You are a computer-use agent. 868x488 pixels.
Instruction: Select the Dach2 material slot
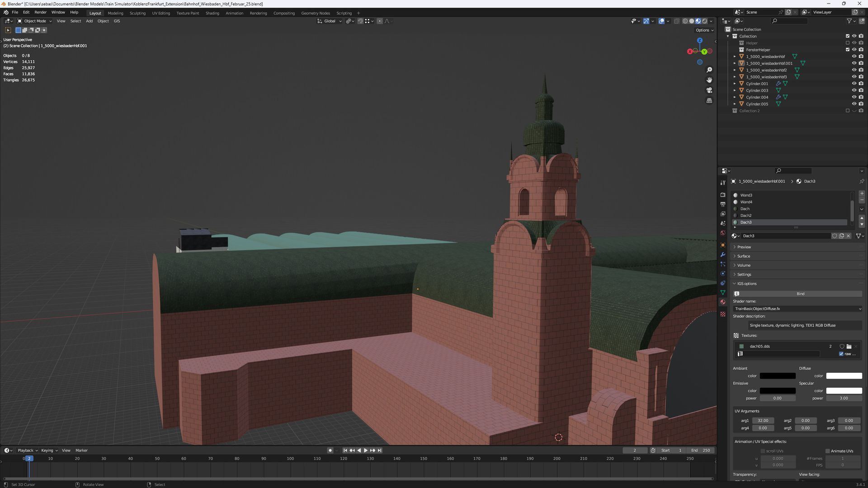click(746, 216)
